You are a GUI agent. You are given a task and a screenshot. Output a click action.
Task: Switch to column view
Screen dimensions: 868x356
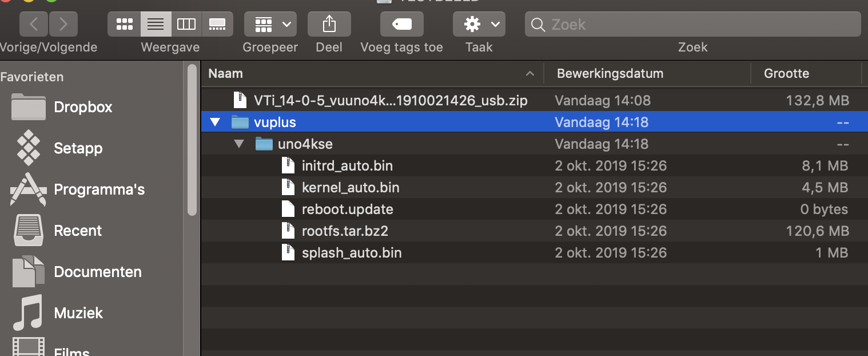click(186, 24)
